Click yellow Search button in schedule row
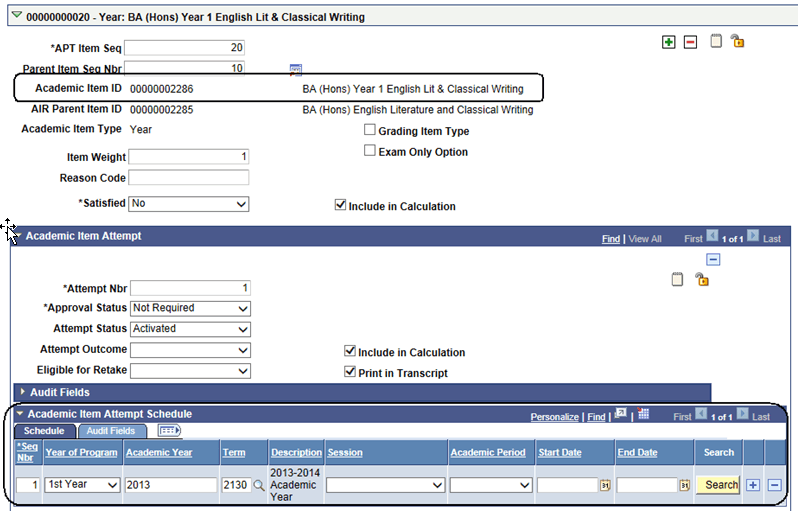 click(718, 485)
